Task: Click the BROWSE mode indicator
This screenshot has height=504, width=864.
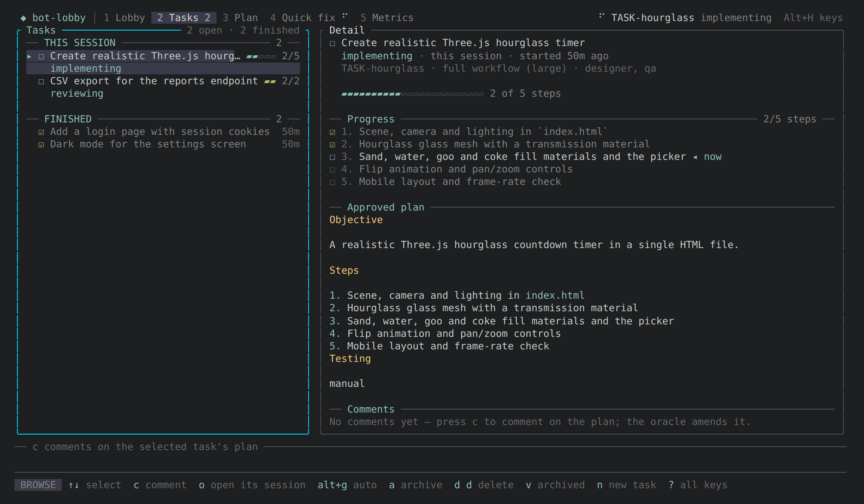Action: point(38,485)
